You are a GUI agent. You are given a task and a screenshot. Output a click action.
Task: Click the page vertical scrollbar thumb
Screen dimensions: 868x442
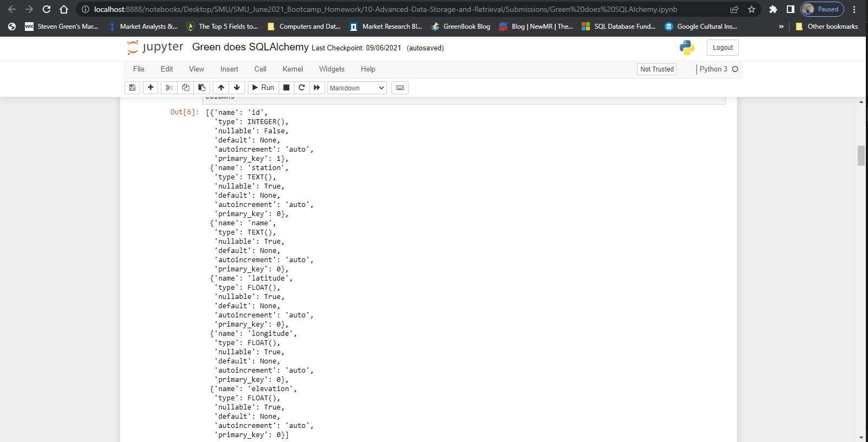point(861,156)
